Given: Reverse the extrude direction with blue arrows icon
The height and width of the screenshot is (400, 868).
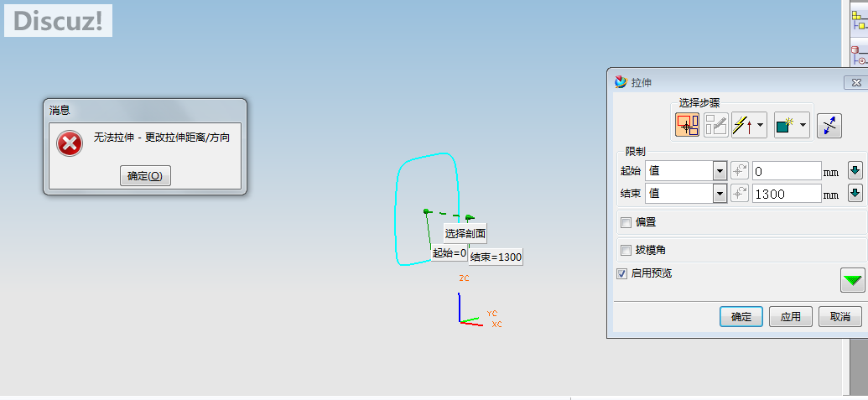Looking at the screenshot, I should (829, 125).
